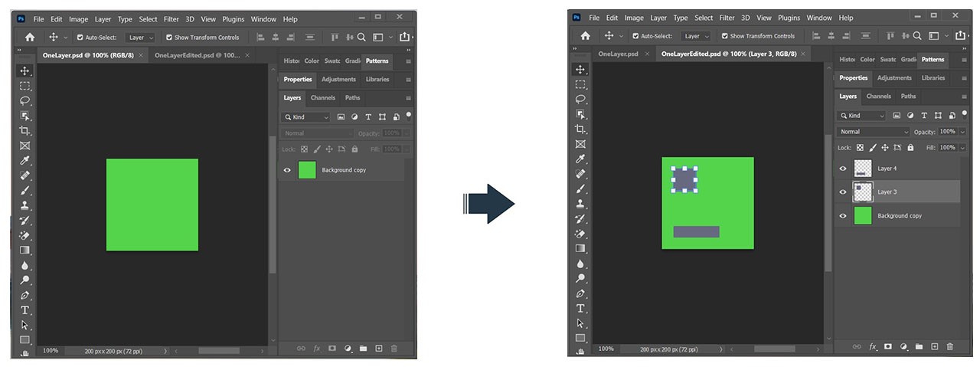Viewport: 980px width, 367px height.
Task: Select Gradient tool in left window
Action: pos(24,250)
